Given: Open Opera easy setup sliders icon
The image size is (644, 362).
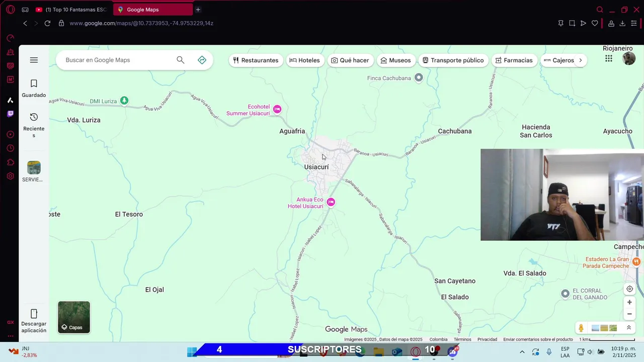Looking at the screenshot, I should tap(634, 23).
